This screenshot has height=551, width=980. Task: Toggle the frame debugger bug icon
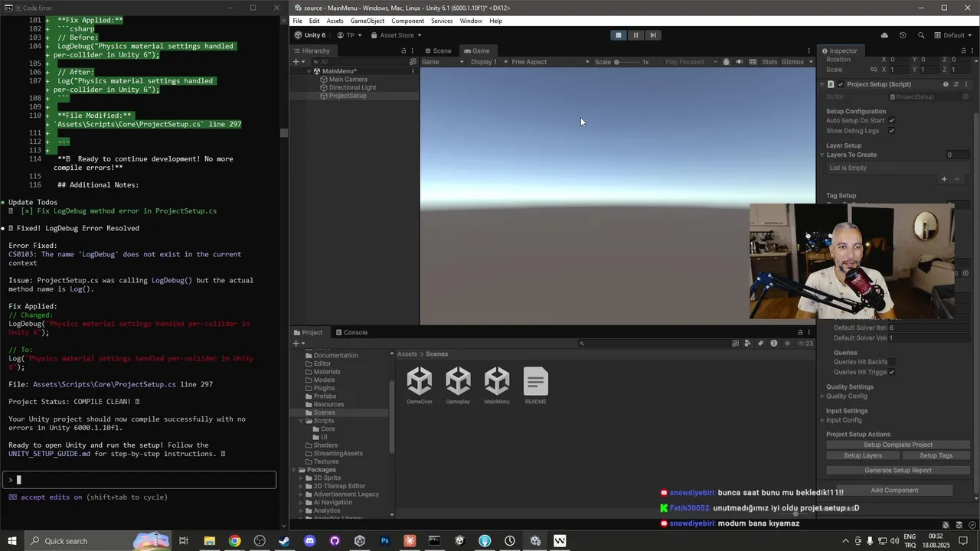[x=726, y=62]
